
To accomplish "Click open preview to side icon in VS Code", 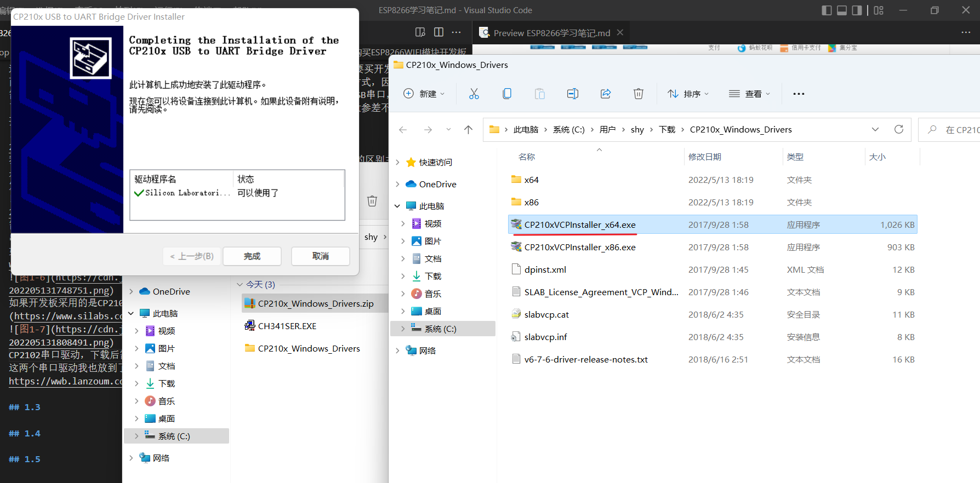I will pos(420,32).
